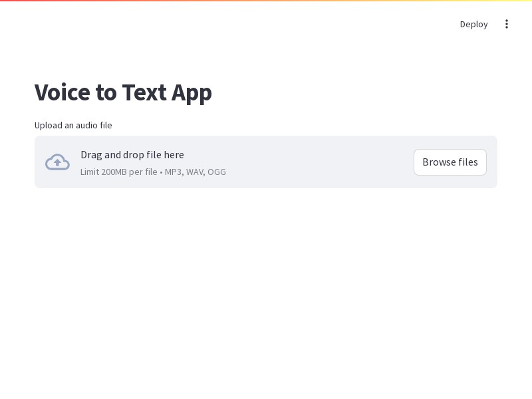Click the 'MP3, WAV, OGG' file types text

(195, 172)
